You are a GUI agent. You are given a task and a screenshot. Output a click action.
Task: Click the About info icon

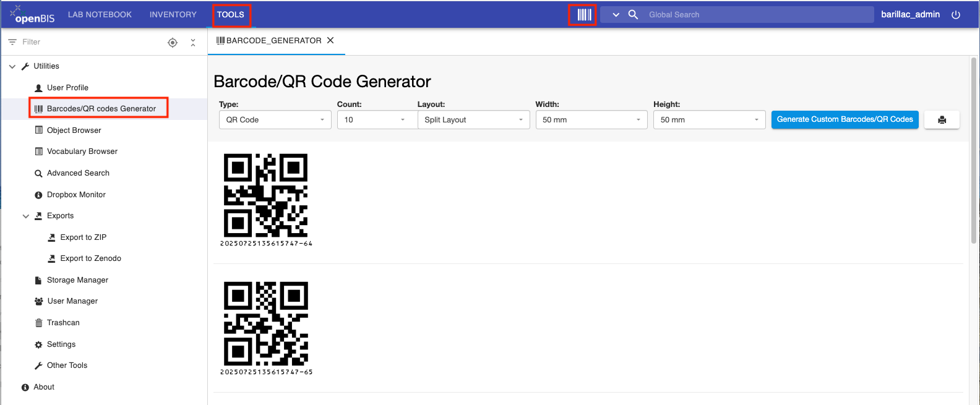(x=25, y=387)
